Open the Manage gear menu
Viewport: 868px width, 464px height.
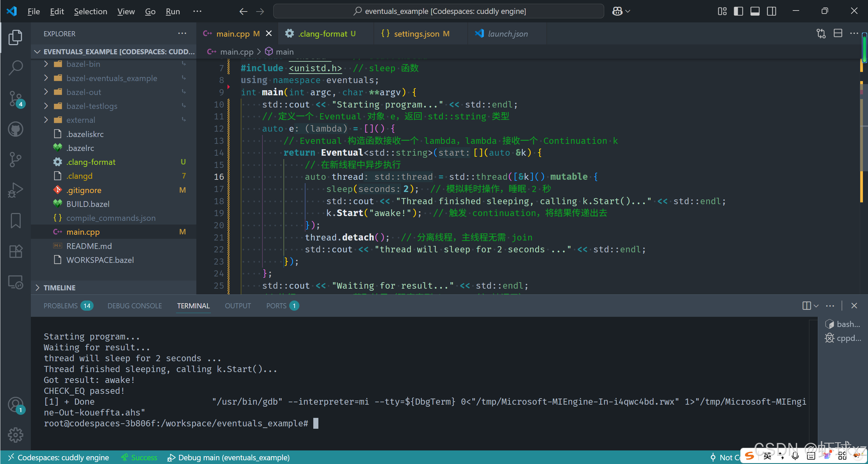[x=16, y=435]
